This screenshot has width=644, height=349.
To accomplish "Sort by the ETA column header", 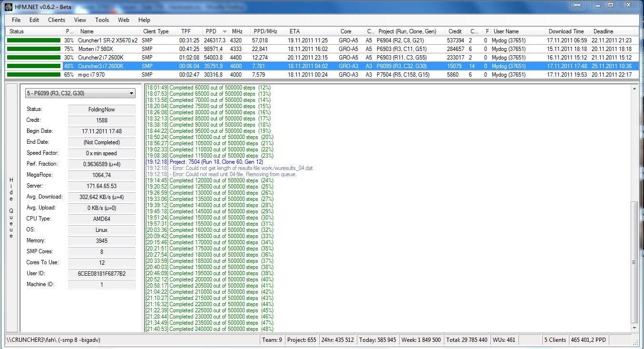I will coord(312,31).
